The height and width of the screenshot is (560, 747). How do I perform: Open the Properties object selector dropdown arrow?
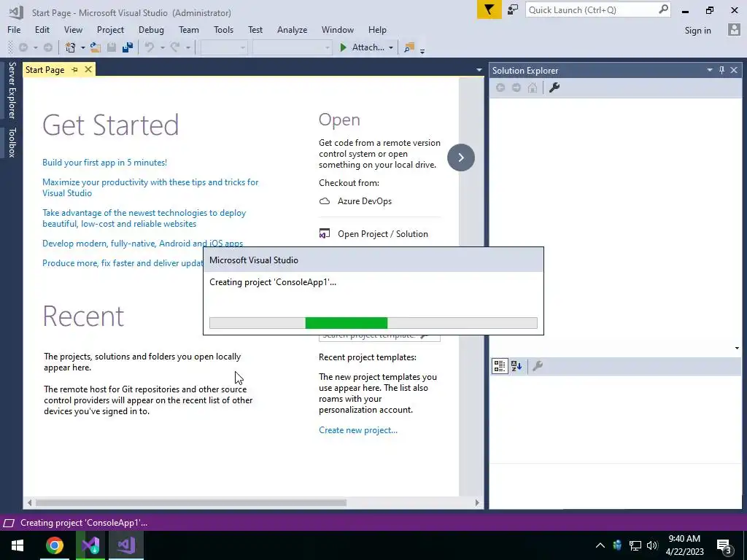tap(737, 348)
